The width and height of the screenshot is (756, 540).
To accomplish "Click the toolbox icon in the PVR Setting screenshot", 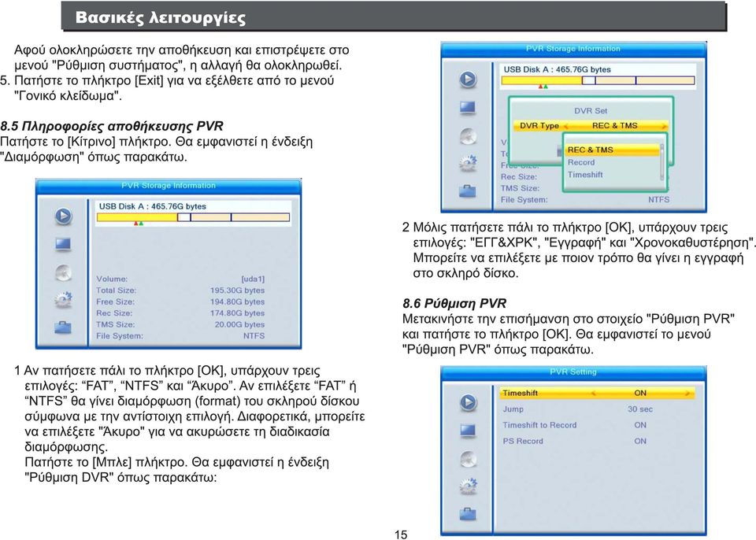I will [468, 514].
